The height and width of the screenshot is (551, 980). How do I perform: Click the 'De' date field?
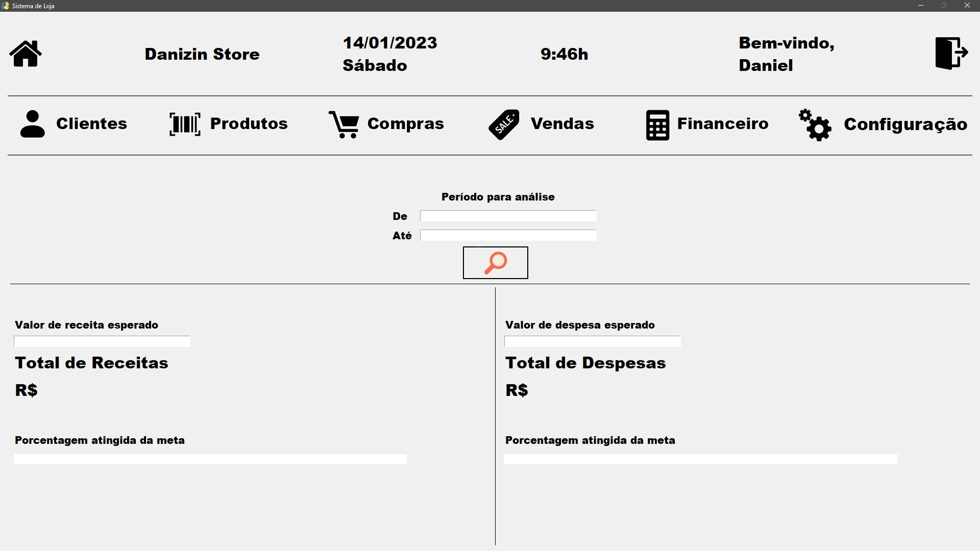(x=507, y=216)
